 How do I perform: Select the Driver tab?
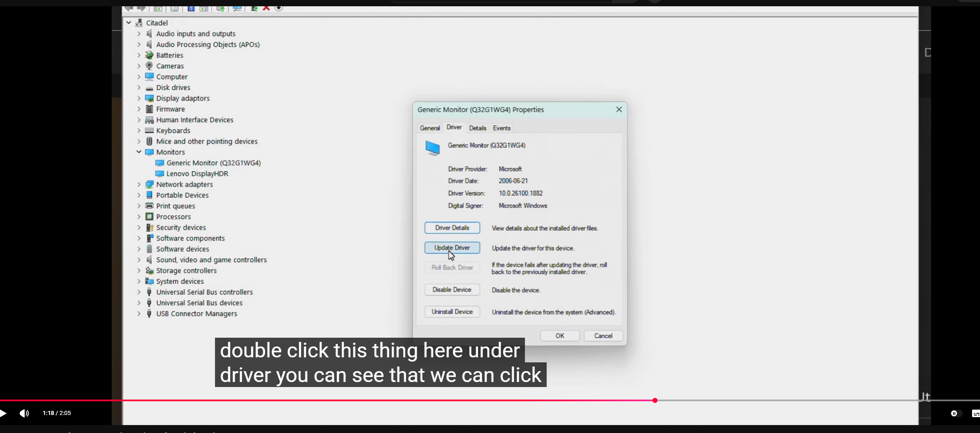tap(454, 127)
